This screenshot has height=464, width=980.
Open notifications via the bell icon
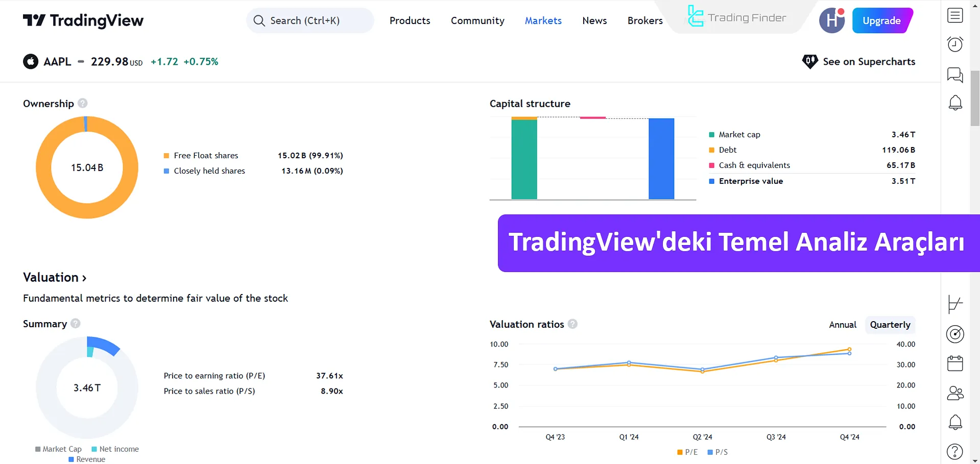click(x=954, y=103)
